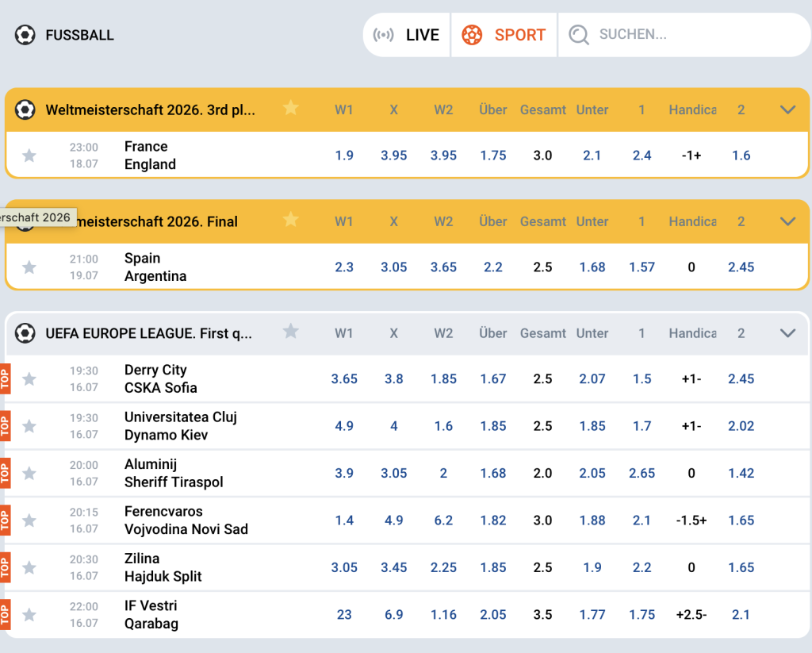Viewport: 812px width, 653px height.
Task: Open the Zilina vs Hajduk Split match
Action: 163,567
